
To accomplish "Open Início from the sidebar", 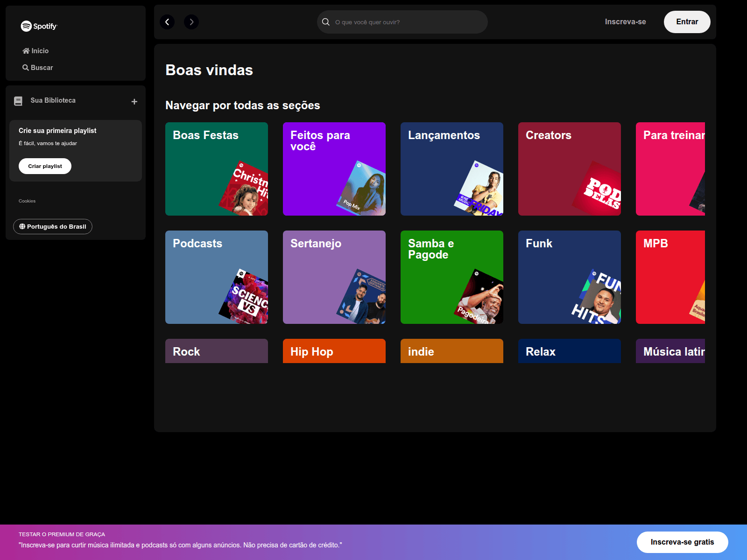I will [x=36, y=51].
